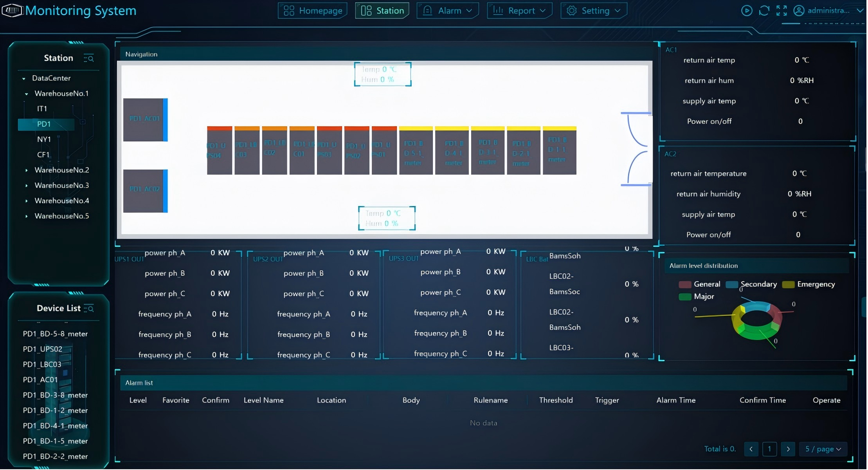Screen dimensions: 868x470
Task: Click PD1_BD-4-1_meter in Device List
Action: pyautogui.click(x=55, y=426)
